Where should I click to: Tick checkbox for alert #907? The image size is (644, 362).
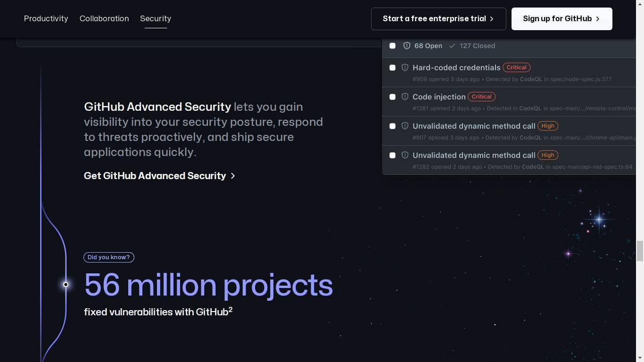point(392,126)
